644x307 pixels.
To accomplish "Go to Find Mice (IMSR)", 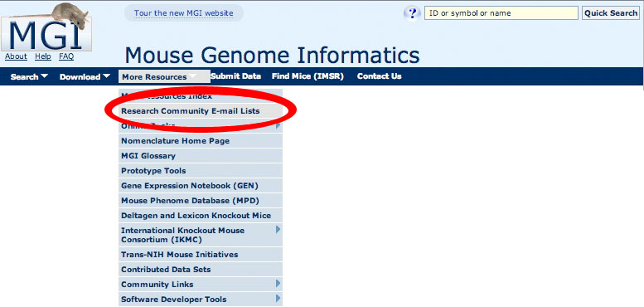I will pyautogui.click(x=307, y=76).
